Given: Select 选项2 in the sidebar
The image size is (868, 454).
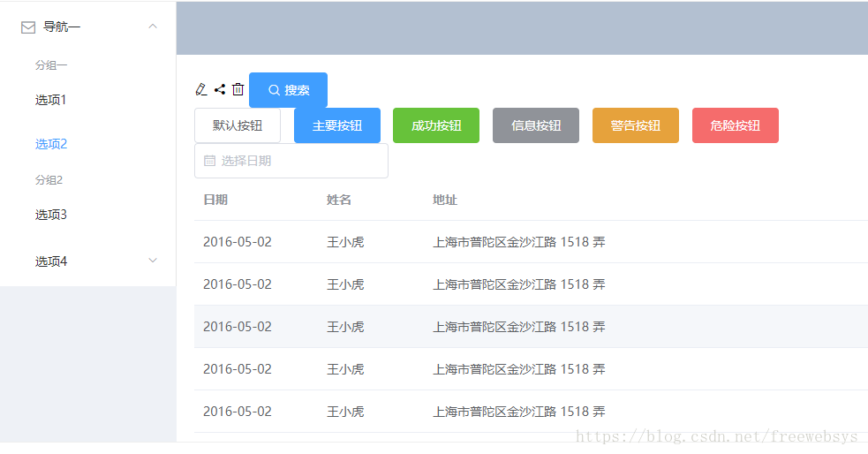Looking at the screenshot, I should click(51, 145).
